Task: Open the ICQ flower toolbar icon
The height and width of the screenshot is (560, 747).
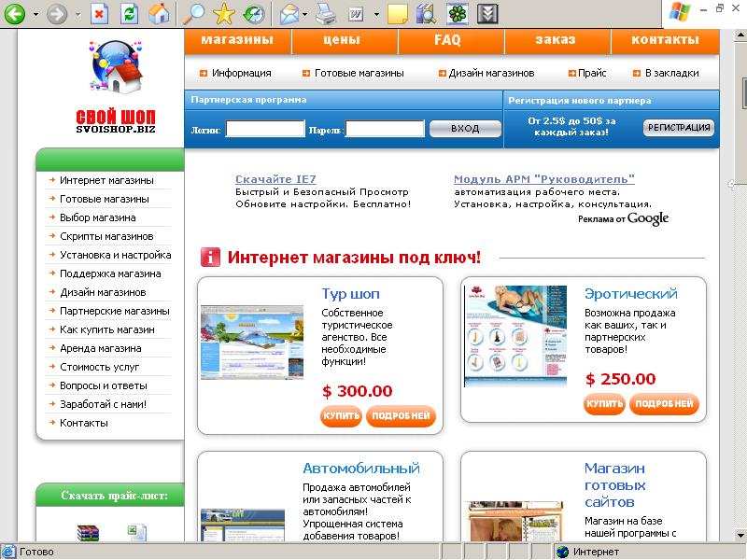Action: [x=458, y=14]
